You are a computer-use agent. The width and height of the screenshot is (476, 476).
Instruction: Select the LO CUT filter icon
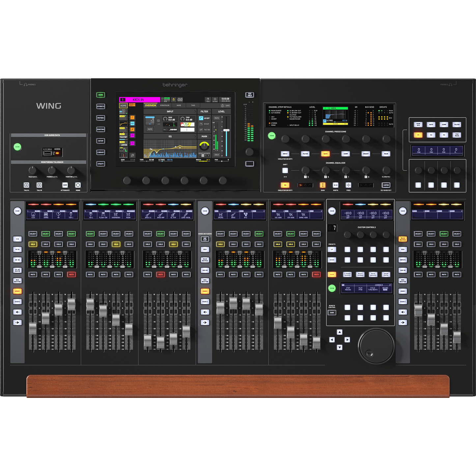pyautogui.click(x=201, y=118)
